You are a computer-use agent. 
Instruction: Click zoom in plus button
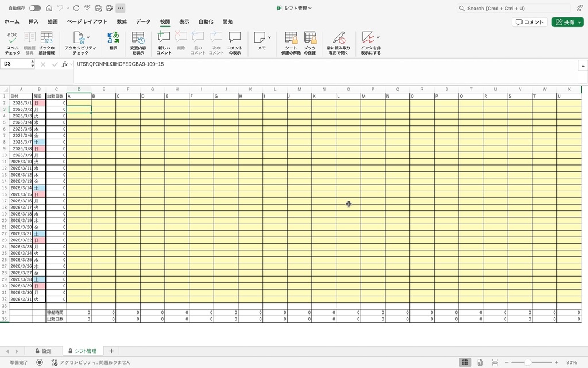coord(556,362)
